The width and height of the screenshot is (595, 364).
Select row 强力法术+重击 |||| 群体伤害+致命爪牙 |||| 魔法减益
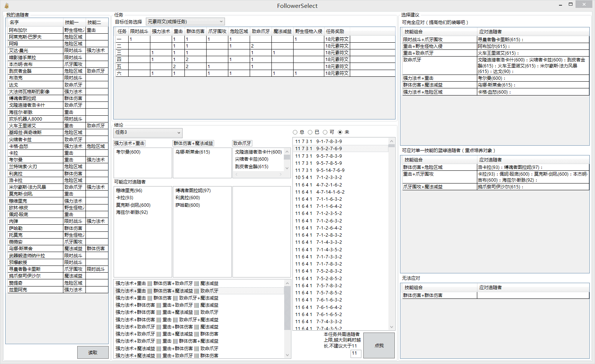click(199, 283)
